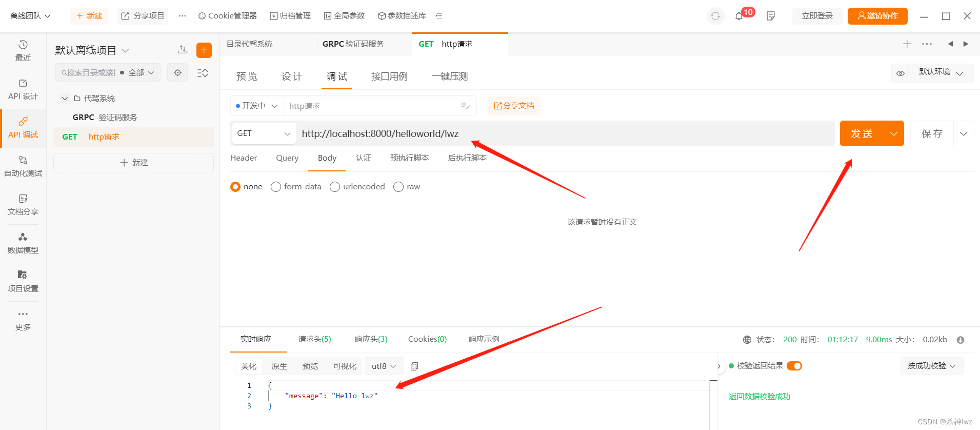Open 参数描述库
The image size is (980, 430).
coord(402,16)
